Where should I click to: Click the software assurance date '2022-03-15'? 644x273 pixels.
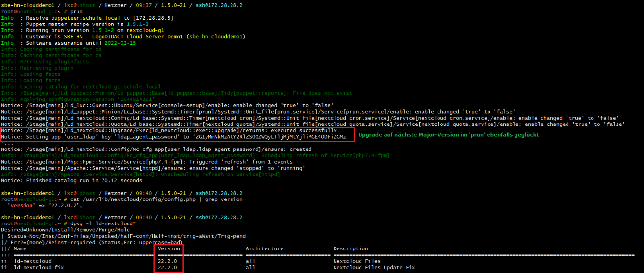click(x=120, y=43)
